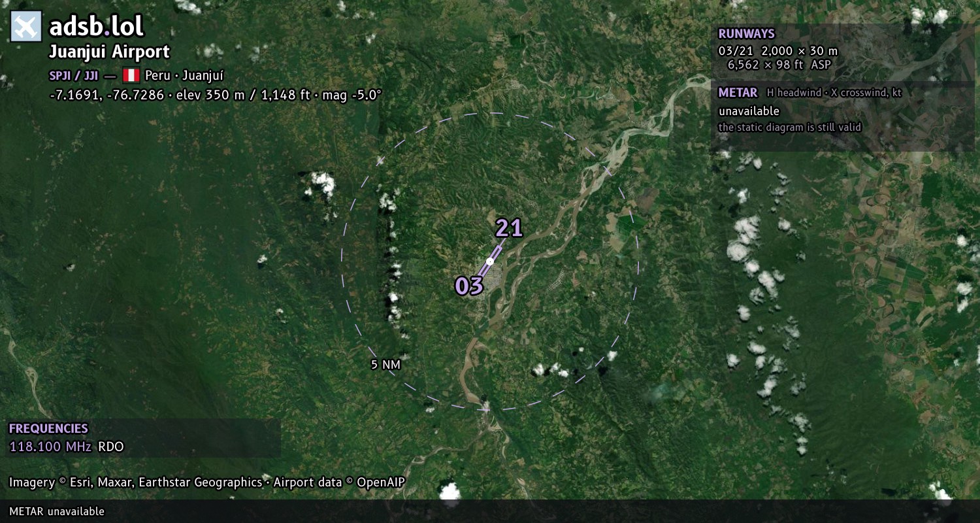The width and height of the screenshot is (980, 523).
Task: Click the RUNWAYS panel heading
Action: tap(746, 34)
